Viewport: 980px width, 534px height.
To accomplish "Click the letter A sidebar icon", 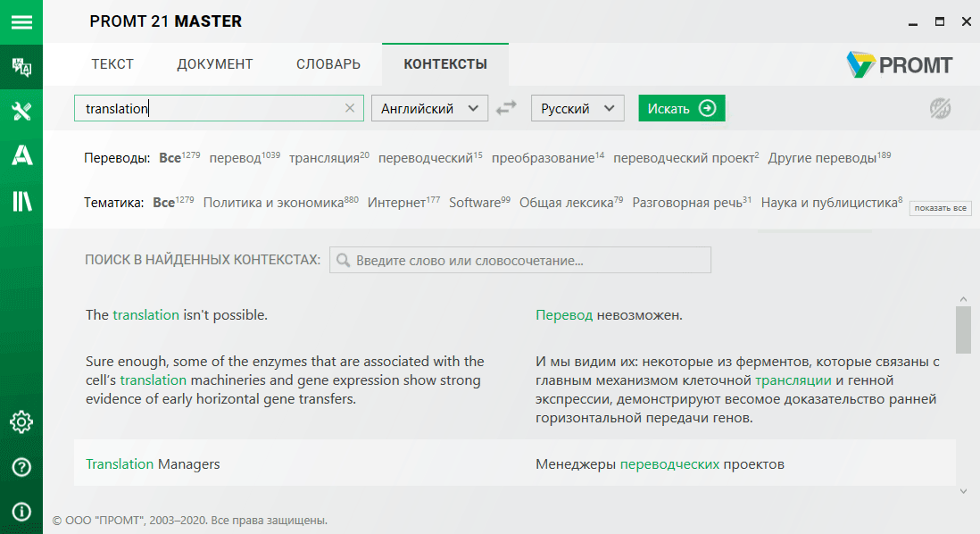I will 21,155.
